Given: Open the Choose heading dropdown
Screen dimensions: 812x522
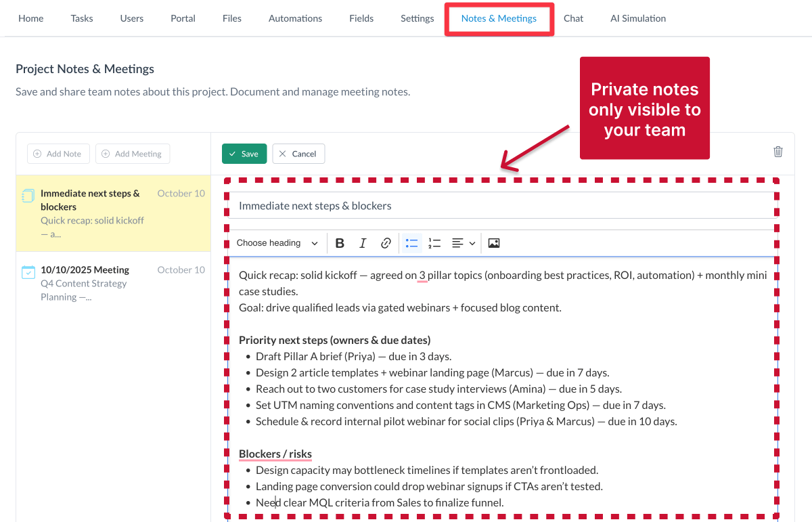Looking at the screenshot, I should pos(276,242).
